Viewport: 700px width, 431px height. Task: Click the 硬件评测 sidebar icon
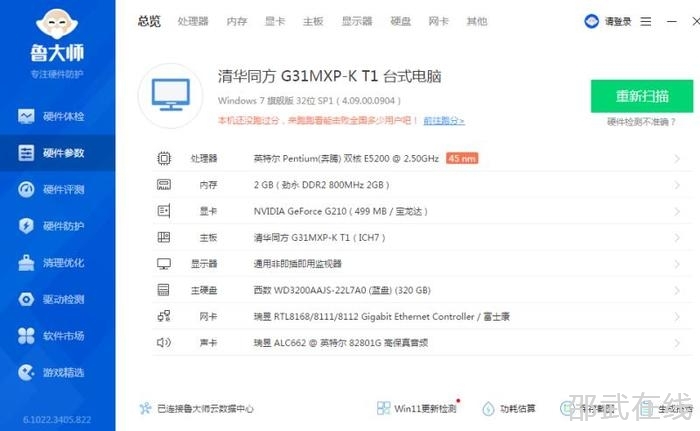tap(27, 190)
